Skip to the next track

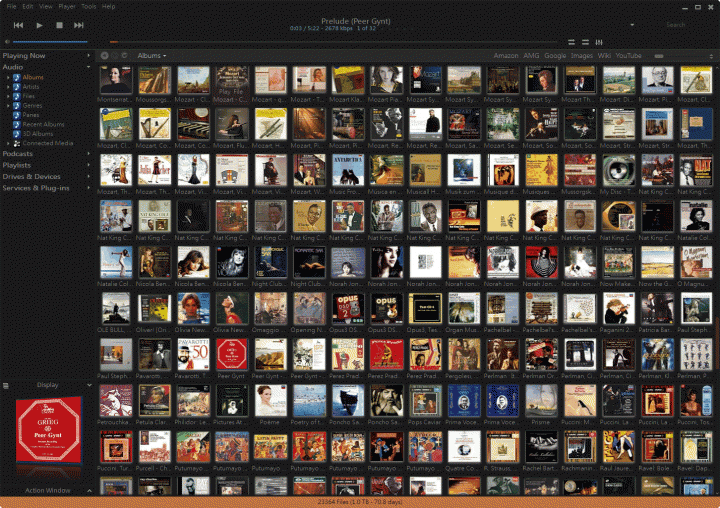(x=79, y=25)
